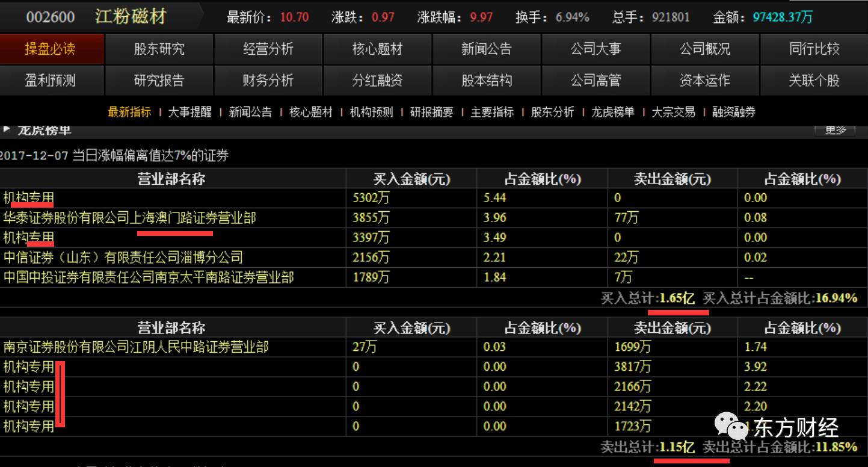868x467 pixels.
Task: Jump to 研报摘要 section
Action: pos(431,112)
